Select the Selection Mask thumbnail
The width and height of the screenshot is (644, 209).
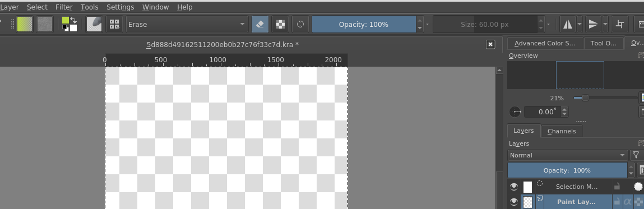point(528,187)
